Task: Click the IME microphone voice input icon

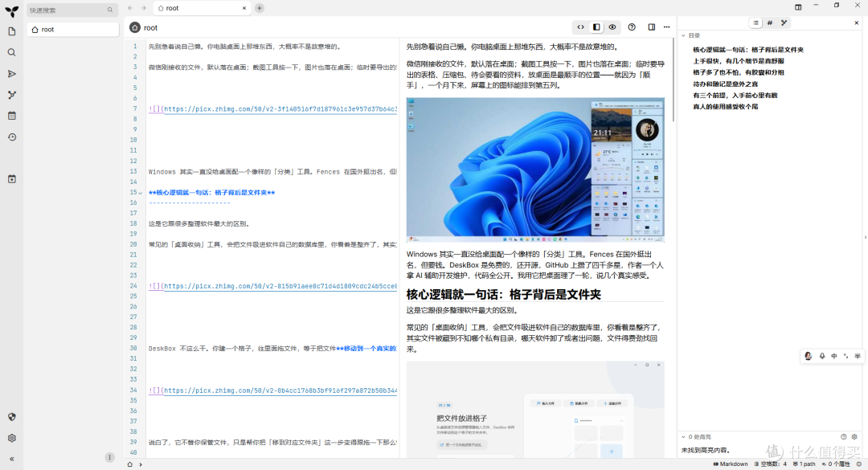Action: tap(822, 356)
